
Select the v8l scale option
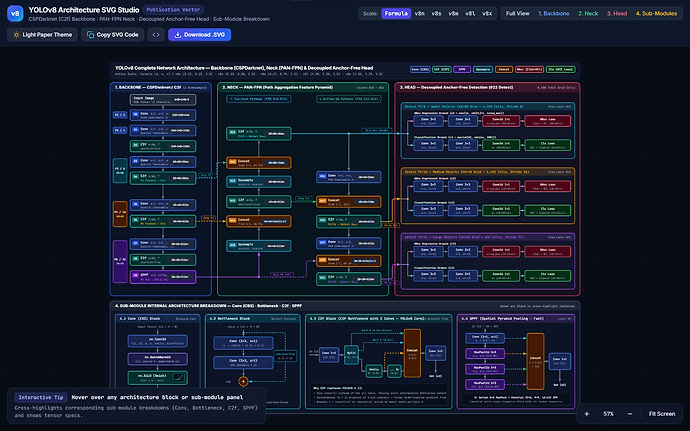470,14
